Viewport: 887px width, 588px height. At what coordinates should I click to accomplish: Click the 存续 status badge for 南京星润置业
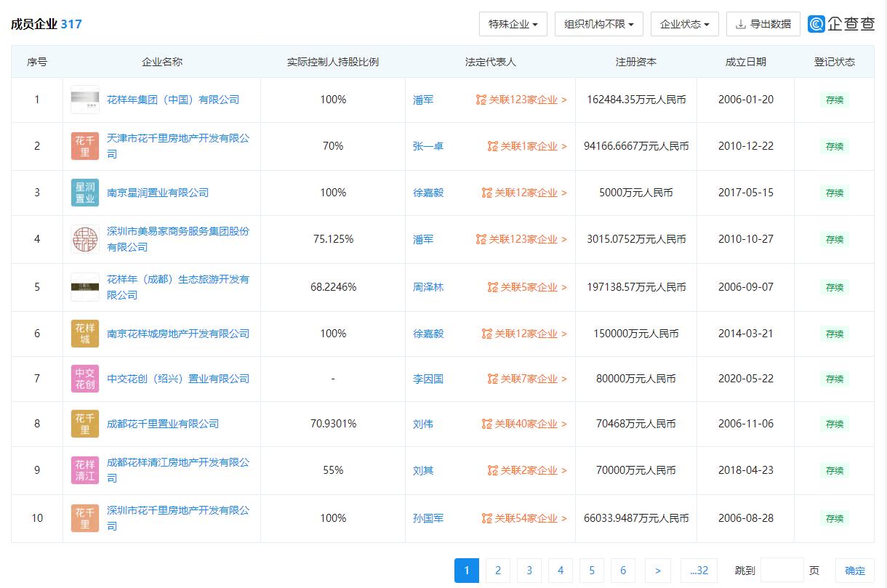coord(835,193)
